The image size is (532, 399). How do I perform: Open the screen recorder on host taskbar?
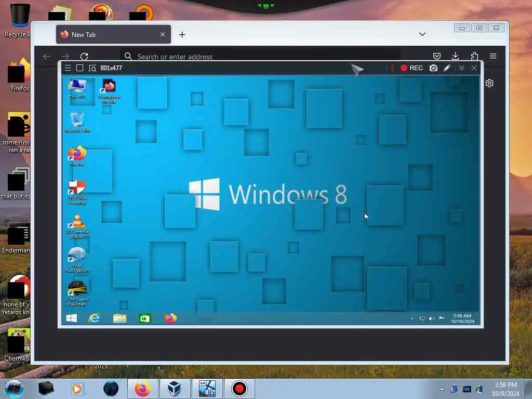point(239,389)
